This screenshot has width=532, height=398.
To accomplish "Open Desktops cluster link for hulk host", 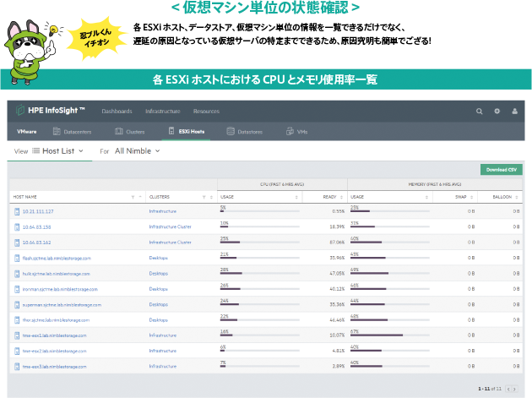I will (x=159, y=274).
